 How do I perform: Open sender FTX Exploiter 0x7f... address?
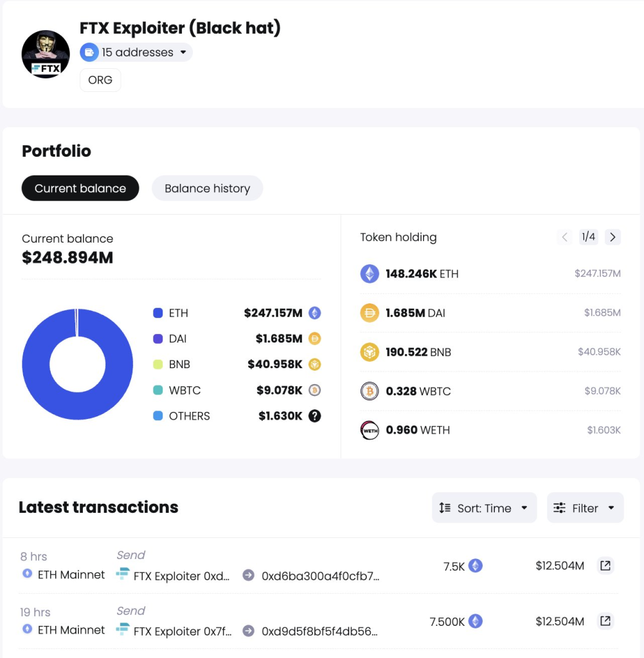pos(183,631)
